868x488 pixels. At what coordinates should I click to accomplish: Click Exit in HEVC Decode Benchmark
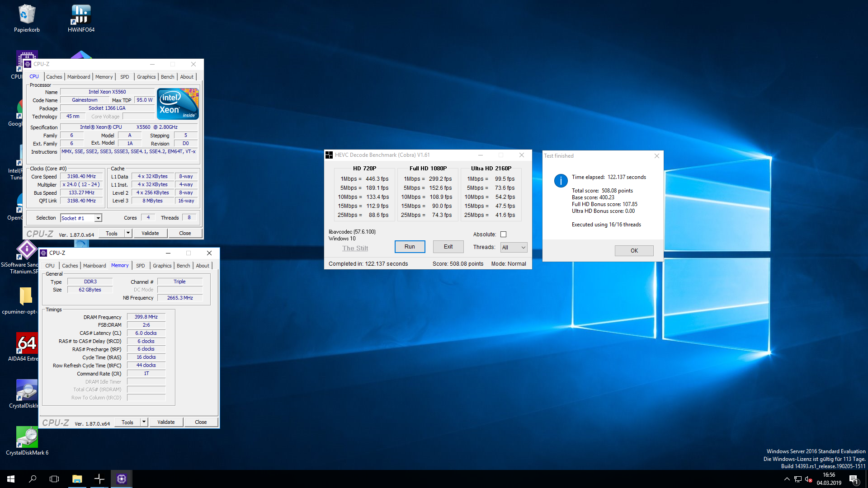[448, 247]
